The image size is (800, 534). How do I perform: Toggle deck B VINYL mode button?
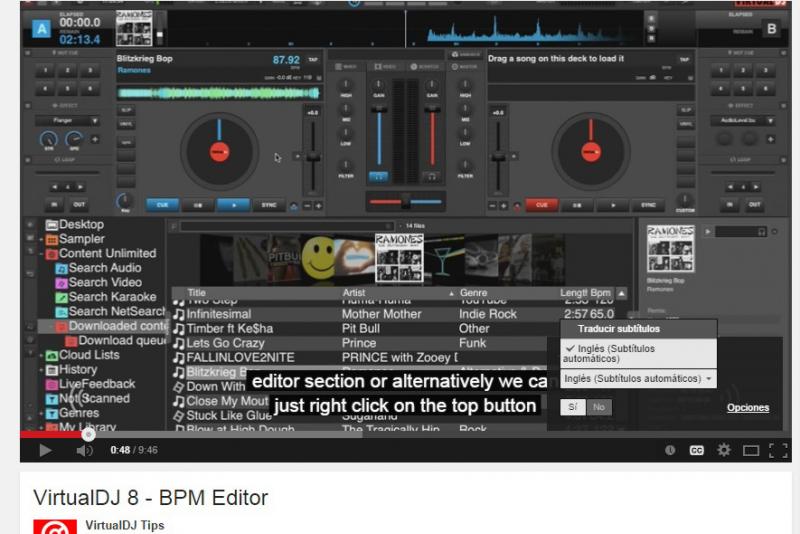pos(686,124)
